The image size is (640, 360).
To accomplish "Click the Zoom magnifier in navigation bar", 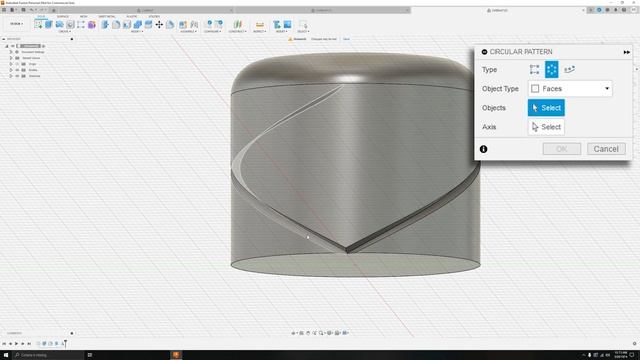I will [321, 333].
